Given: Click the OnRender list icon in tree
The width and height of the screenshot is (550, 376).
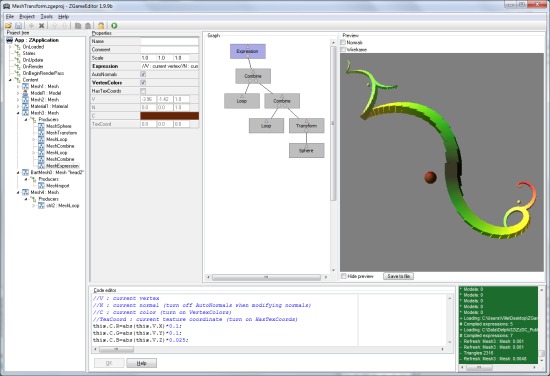Looking at the screenshot, I should click(18, 67).
